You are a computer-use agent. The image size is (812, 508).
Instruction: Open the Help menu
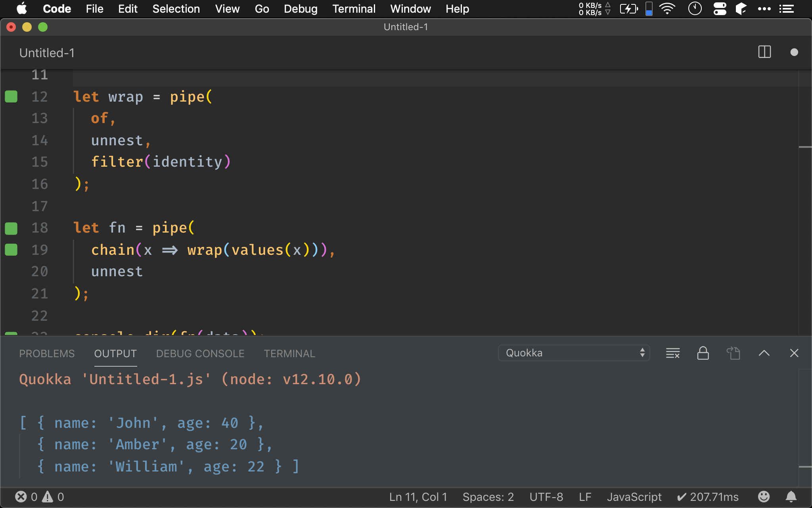pos(457,9)
